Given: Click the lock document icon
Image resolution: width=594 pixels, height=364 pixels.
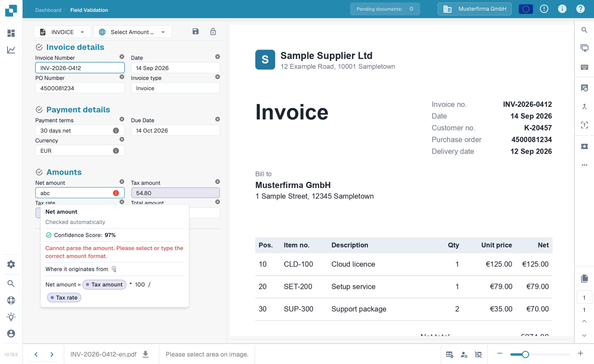Looking at the screenshot, I should pyautogui.click(x=213, y=32).
